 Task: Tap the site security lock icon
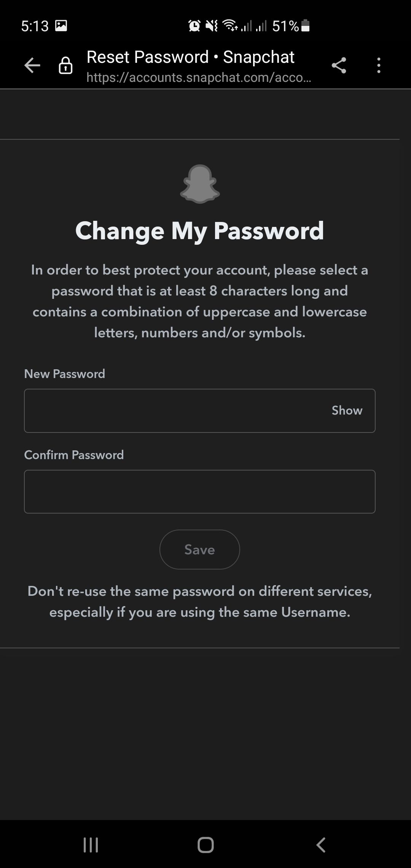65,65
